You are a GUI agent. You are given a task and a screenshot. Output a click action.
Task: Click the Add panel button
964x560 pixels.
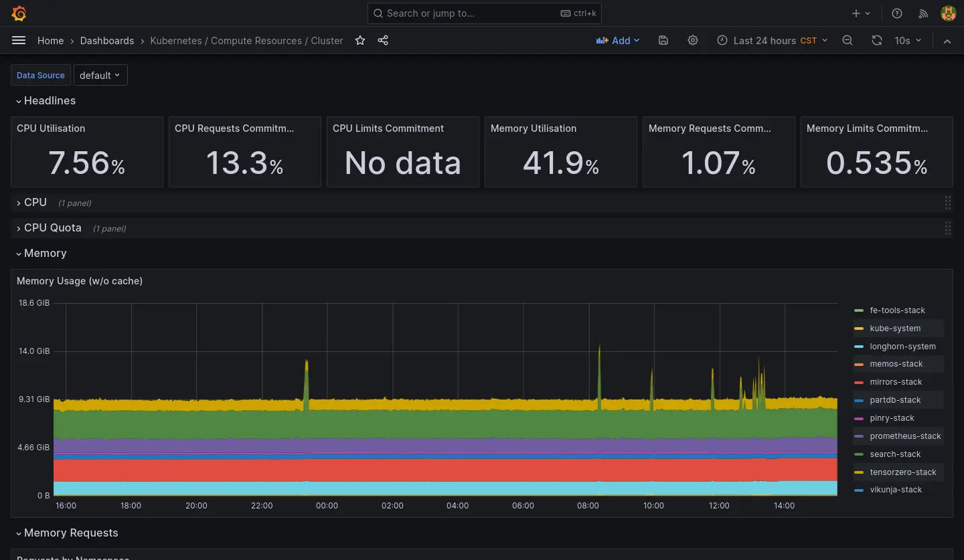617,40
